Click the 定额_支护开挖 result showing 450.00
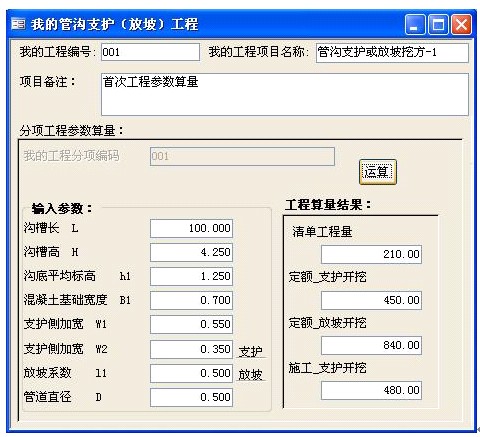480x437 pixels. (371, 300)
